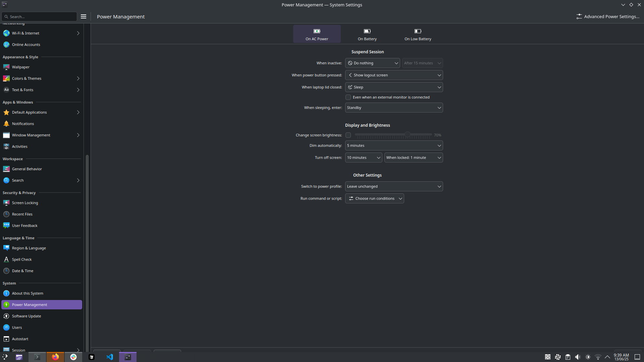644x362 pixels.
Task: Enable 'Even when an external monitor is connected'
Action: click(x=348, y=97)
